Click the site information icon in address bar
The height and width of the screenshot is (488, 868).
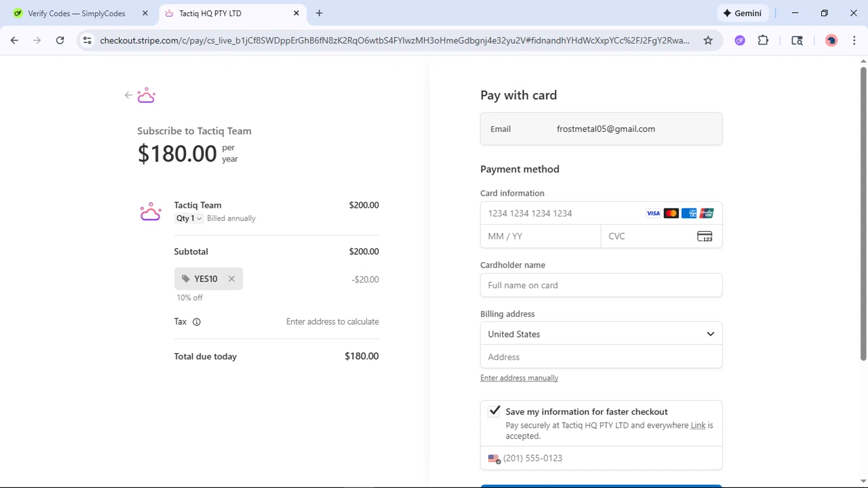tap(87, 41)
